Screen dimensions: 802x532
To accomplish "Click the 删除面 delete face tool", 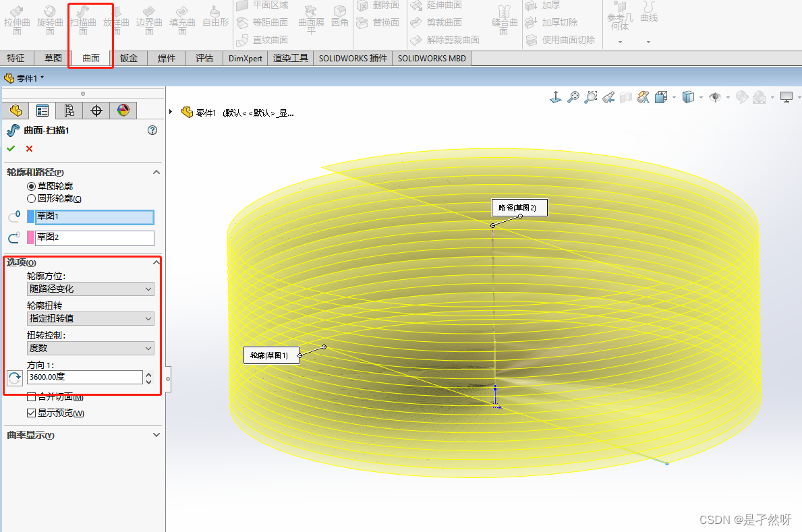I will click(378, 5).
